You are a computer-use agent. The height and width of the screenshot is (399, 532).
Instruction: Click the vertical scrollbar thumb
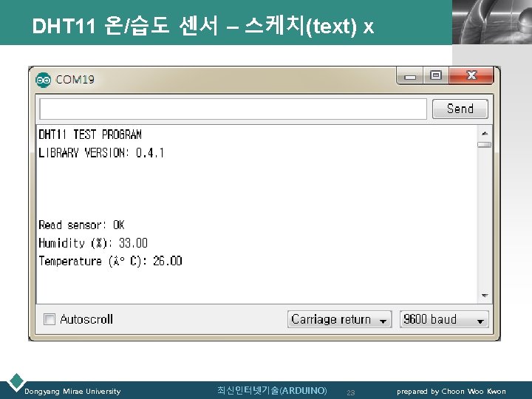484,145
